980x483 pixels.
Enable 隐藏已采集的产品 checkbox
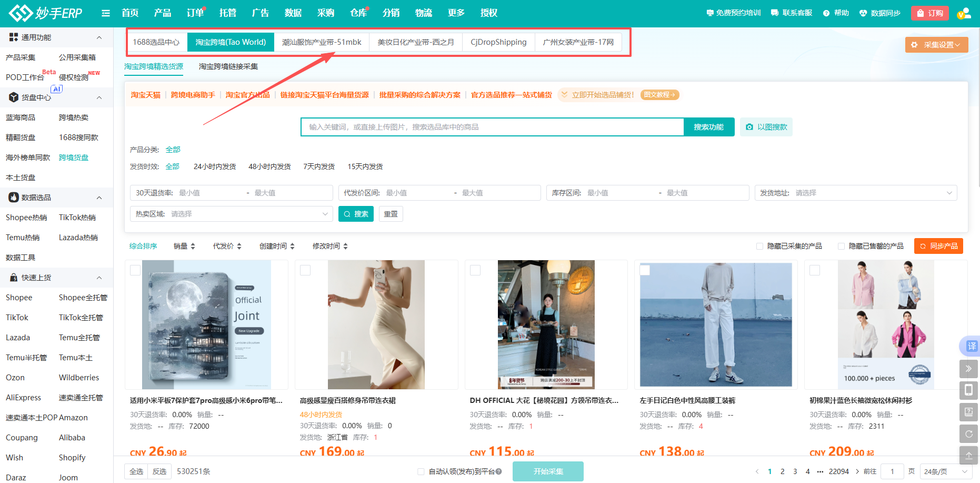759,246
